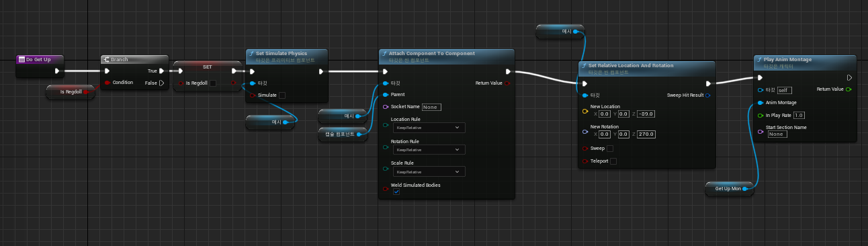Click the 캡슐 컴포넌트 variable output pin
868x246 pixels.
[x=359, y=134]
